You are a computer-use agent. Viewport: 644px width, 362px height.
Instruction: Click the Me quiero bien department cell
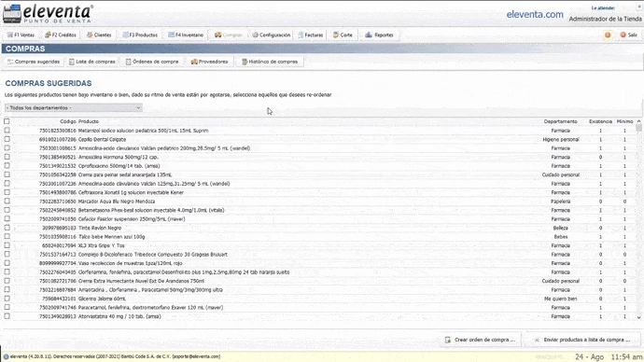tap(561, 299)
